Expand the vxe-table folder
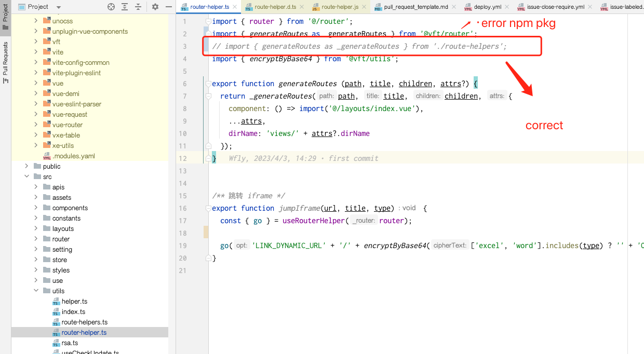 [36, 135]
